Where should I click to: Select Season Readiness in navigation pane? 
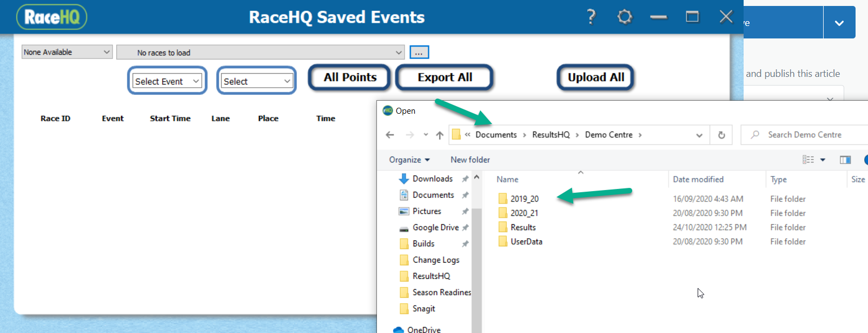pos(441,292)
